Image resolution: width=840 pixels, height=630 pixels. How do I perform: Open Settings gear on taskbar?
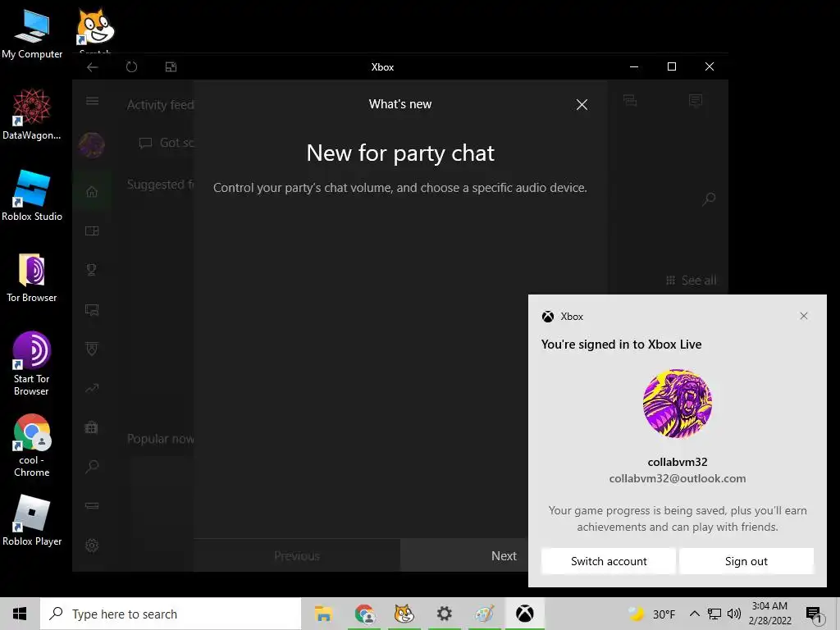[x=444, y=614]
